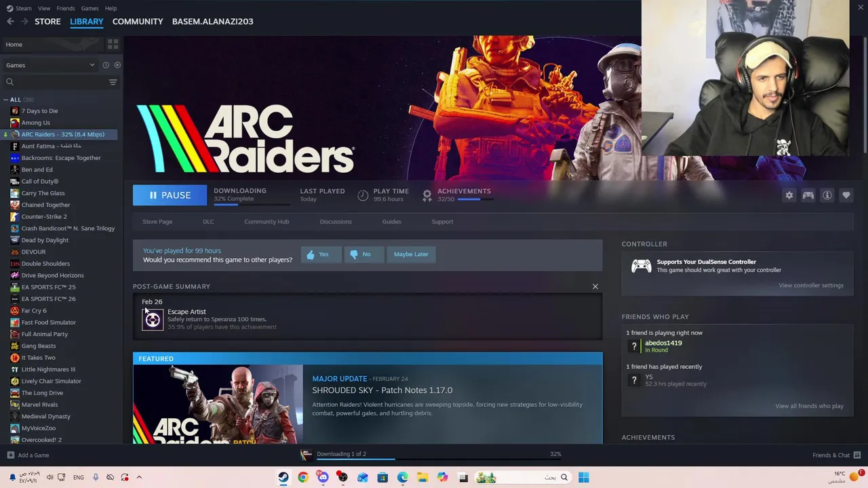Open the Games filter dropdown
Image resolution: width=868 pixels, height=488 pixels.
click(52, 65)
